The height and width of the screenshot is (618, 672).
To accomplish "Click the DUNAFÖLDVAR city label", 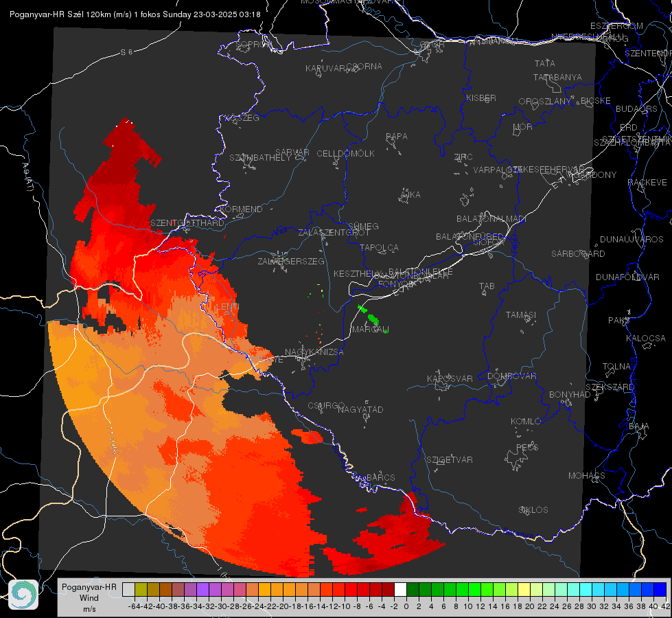I will coord(627,277).
